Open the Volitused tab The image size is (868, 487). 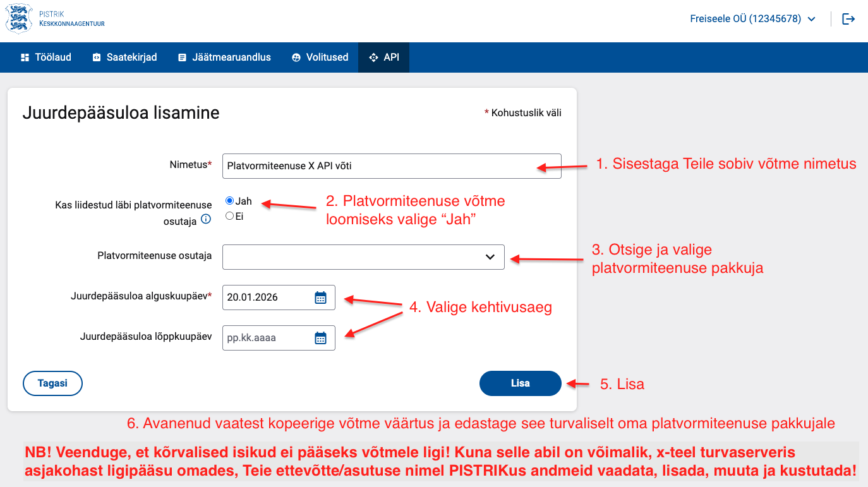(320, 57)
